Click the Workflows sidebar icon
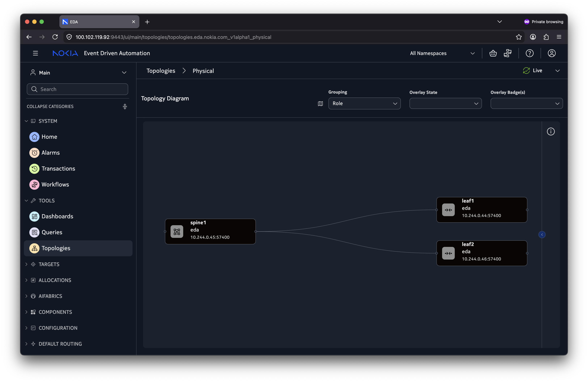 [x=34, y=185]
